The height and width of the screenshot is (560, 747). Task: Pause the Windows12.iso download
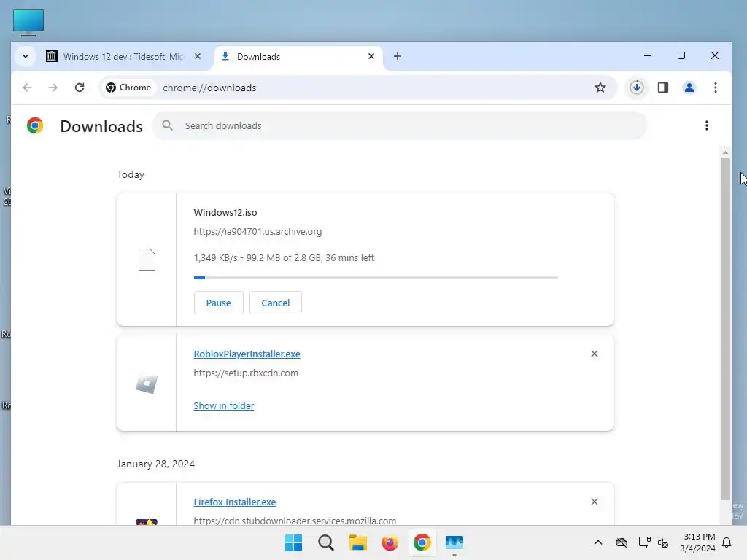click(x=219, y=303)
